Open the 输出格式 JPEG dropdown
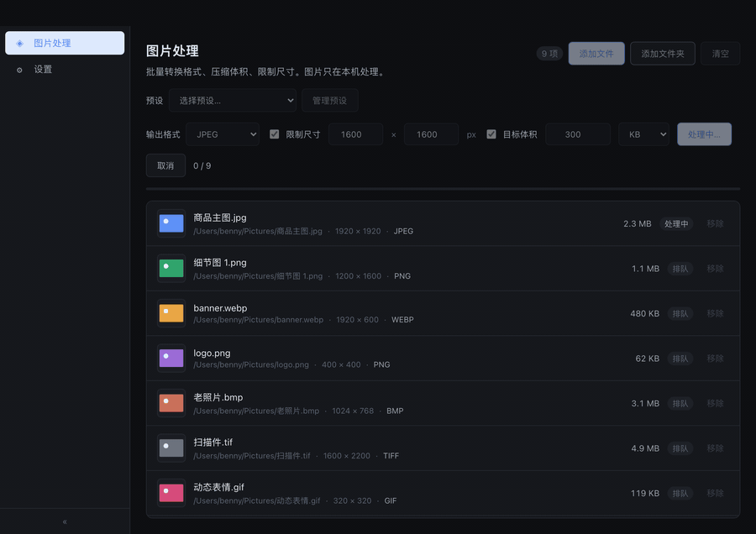756x534 pixels. coord(223,134)
